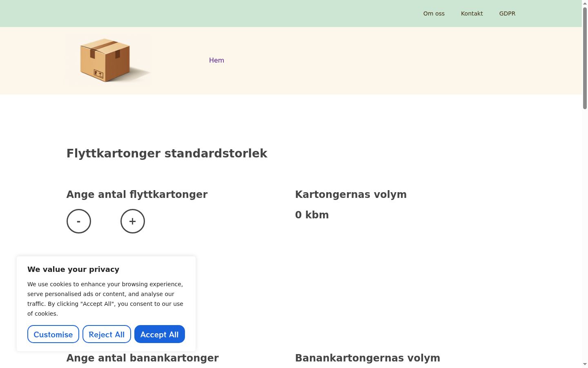Reject all cookies
The height and width of the screenshot is (368, 588).
(107, 334)
